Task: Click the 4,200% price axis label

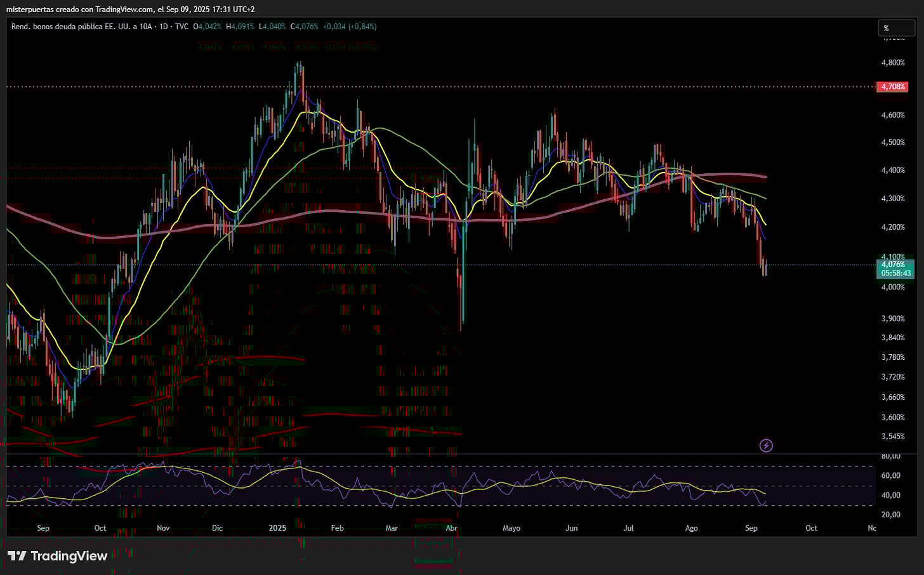Action: (893, 227)
